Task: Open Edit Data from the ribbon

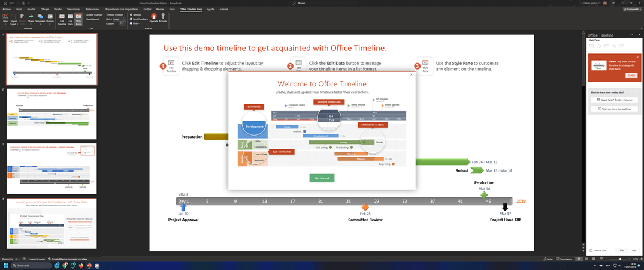Action: coord(70,19)
